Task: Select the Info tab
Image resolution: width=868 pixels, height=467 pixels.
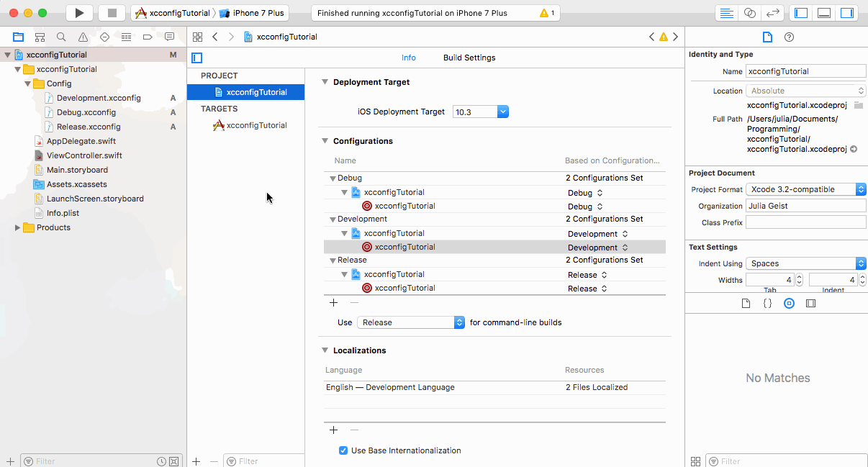Action: coord(408,58)
